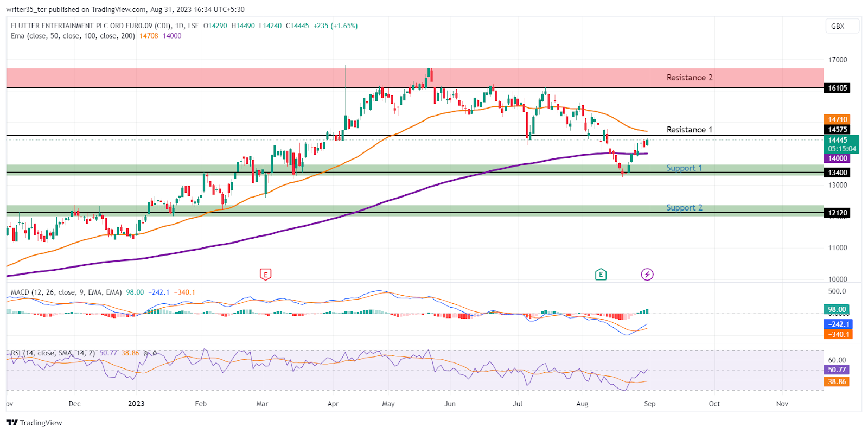Click the 13400 support price tag
868x433 pixels.
coord(837,173)
